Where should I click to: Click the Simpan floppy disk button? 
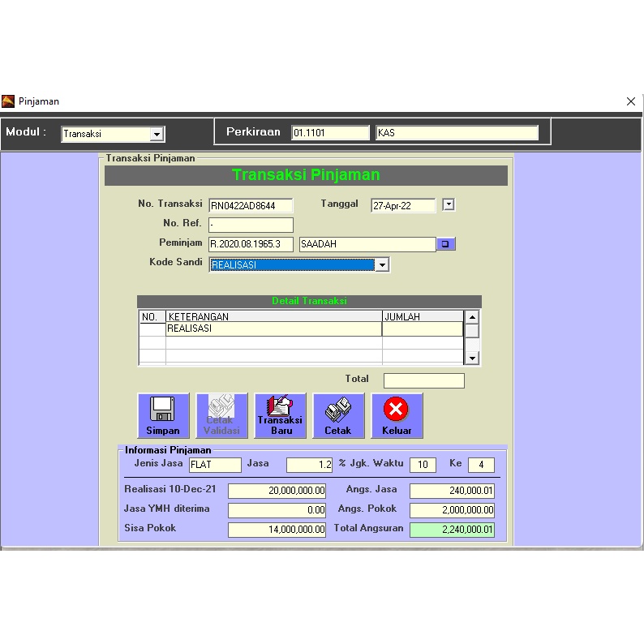164,415
